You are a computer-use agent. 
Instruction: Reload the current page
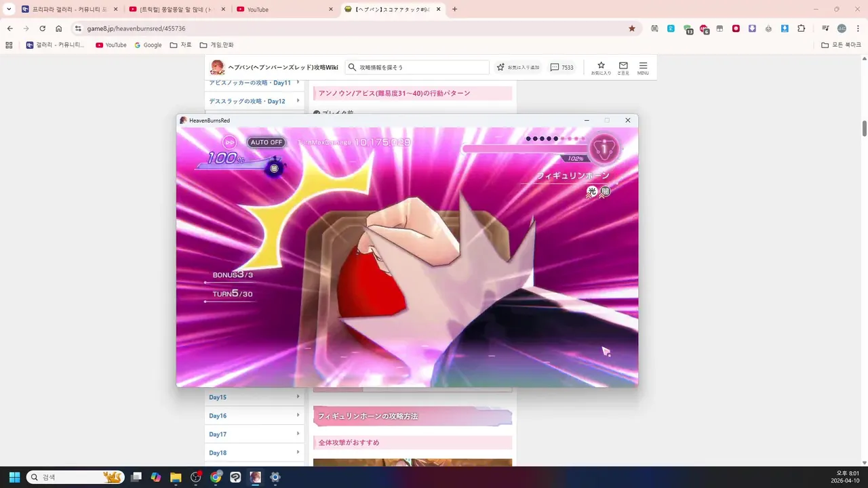coord(42,28)
